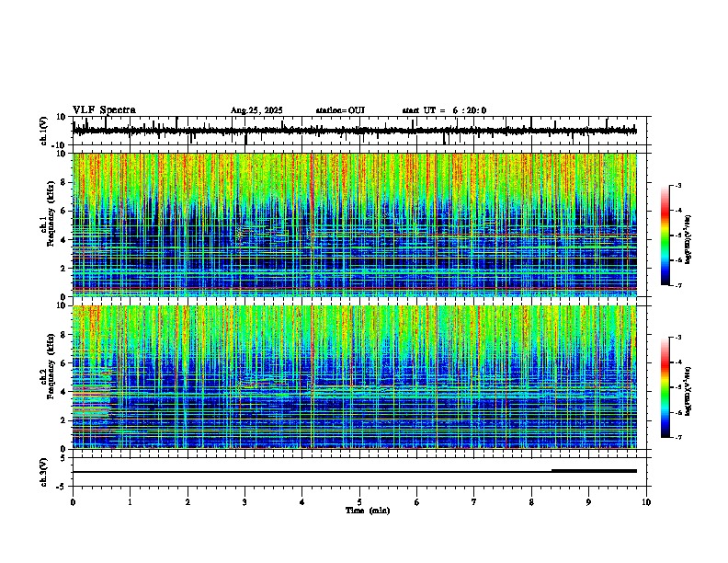This screenshot has width=728, height=563.
Task: Click the "8" kHz tick of ch.1 spectrogram
Action: click(63, 182)
